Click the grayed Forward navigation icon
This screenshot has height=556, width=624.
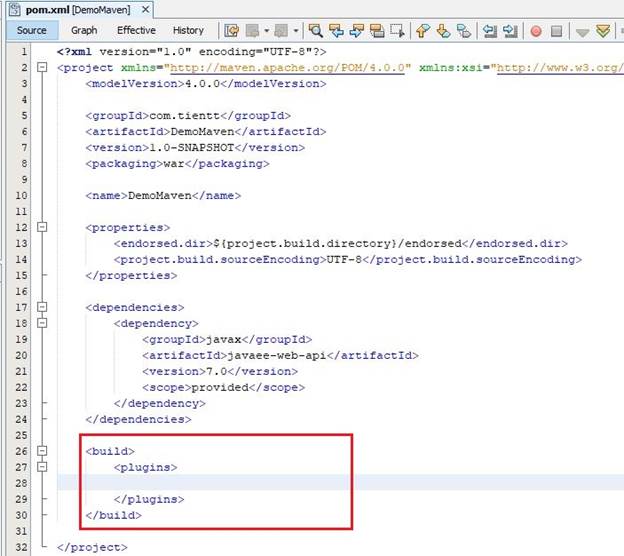coord(281,30)
